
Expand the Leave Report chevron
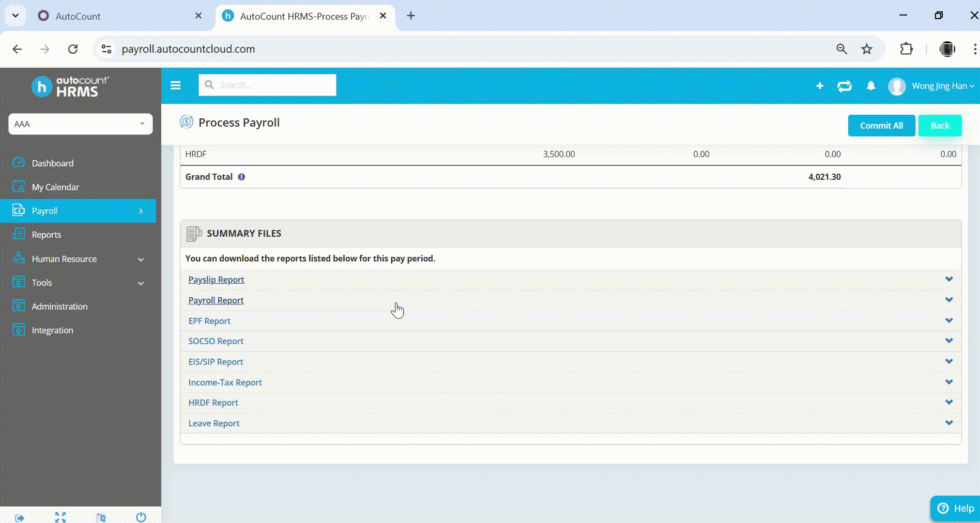pyautogui.click(x=949, y=423)
